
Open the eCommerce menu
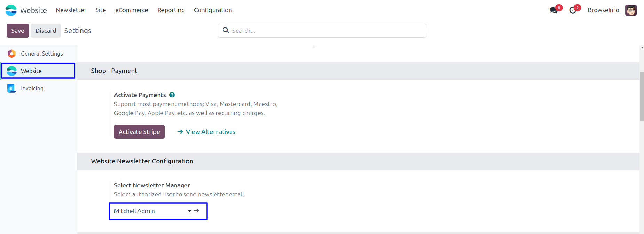tap(132, 10)
